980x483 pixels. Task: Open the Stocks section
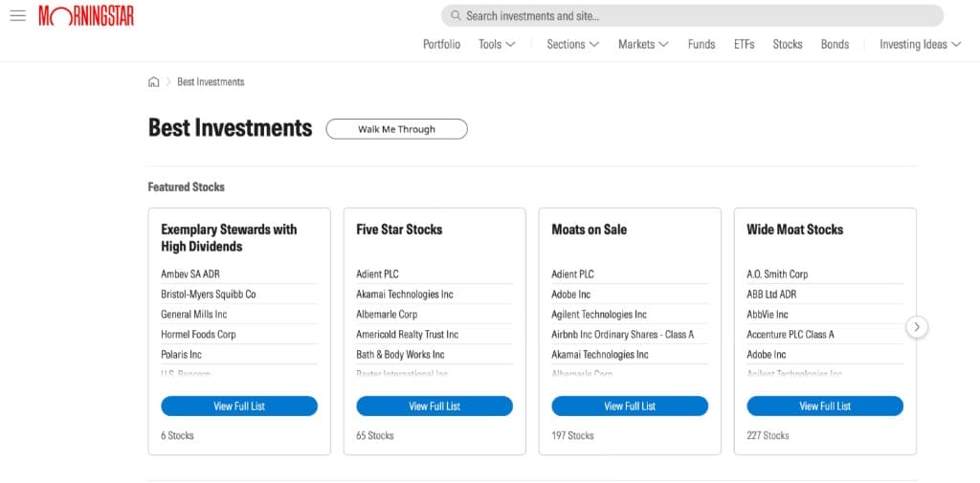click(x=788, y=44)
